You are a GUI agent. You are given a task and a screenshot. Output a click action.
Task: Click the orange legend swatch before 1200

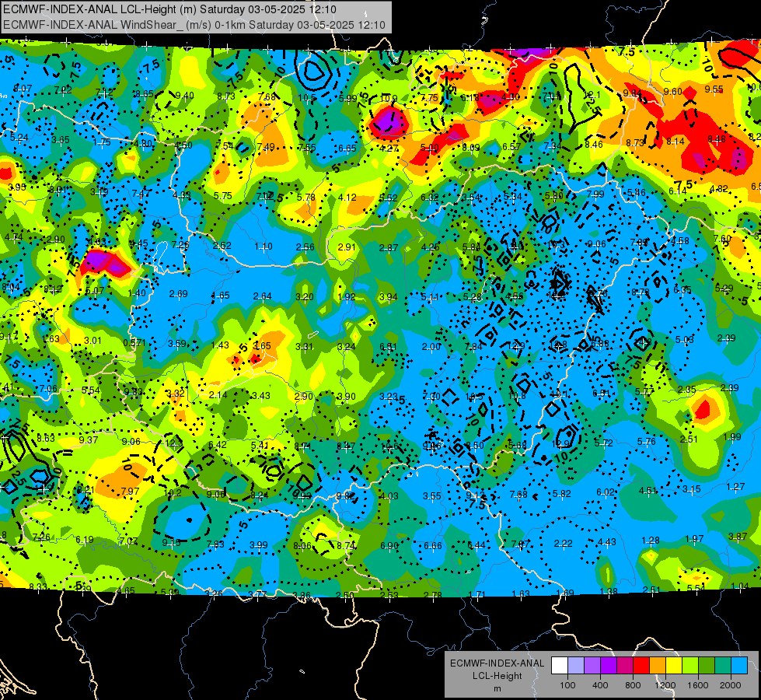tap(658, 665)
